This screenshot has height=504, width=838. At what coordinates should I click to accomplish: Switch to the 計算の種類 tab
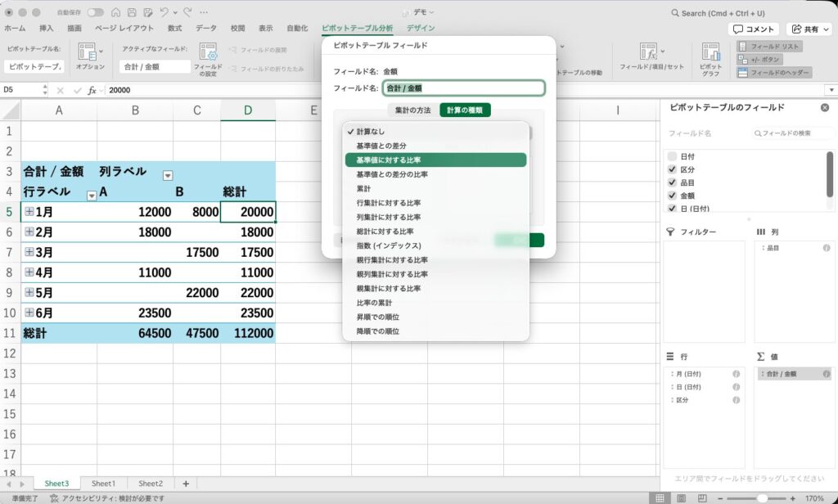click(x=465, y=110)
